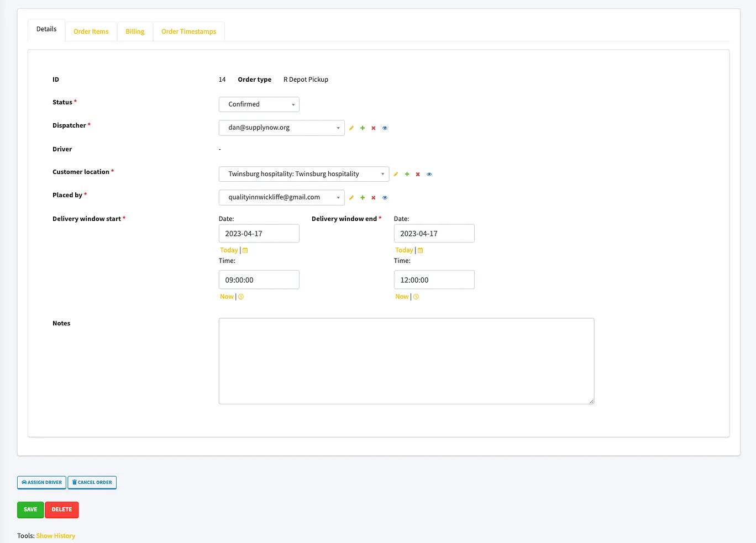This screenshot has height=543, width=756.
Task: Edit Placed by user with pencil icon
Action: (x=351, y=198)
